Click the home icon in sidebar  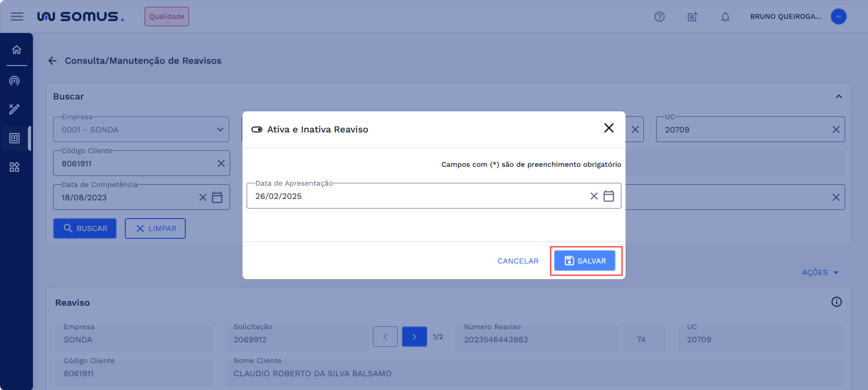(16, 50)
